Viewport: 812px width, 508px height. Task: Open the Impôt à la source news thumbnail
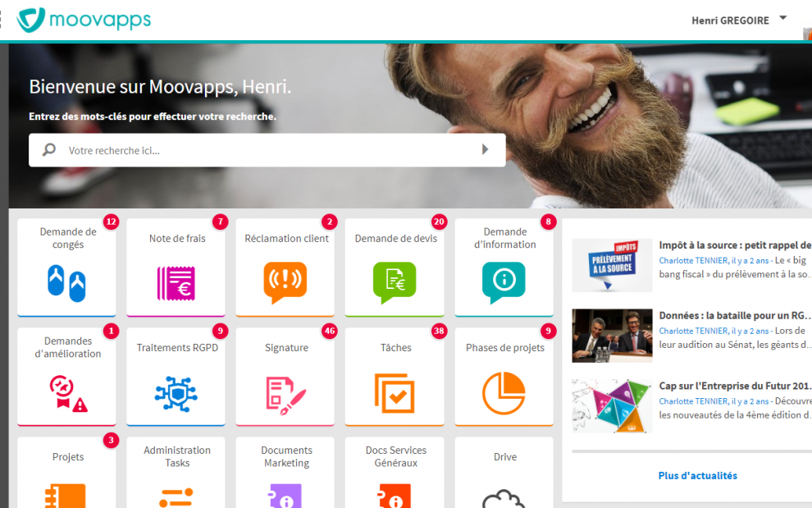click(x=612, y=265)
